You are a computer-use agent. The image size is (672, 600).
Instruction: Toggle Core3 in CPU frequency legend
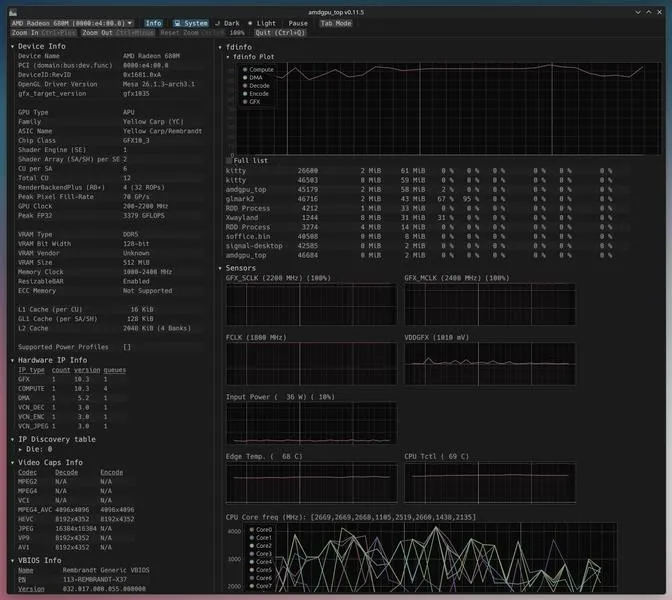coord(261,554)
